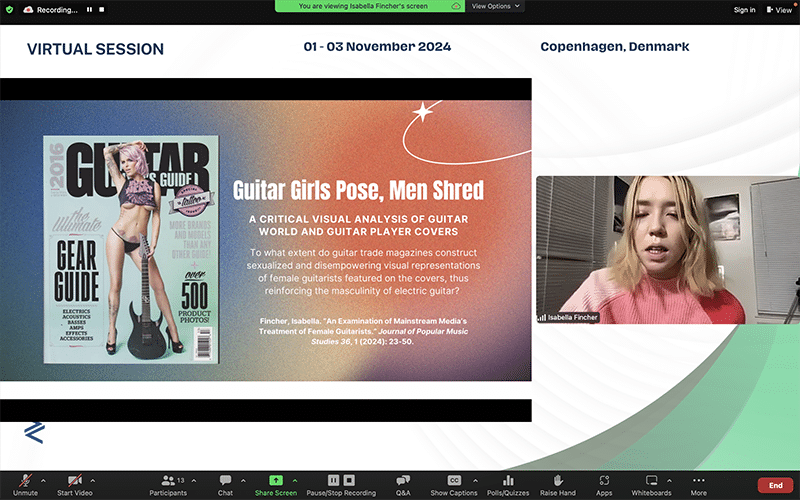Expand the View Options dropdown
The width and height of the screenshot is (800, 500).
495,6
